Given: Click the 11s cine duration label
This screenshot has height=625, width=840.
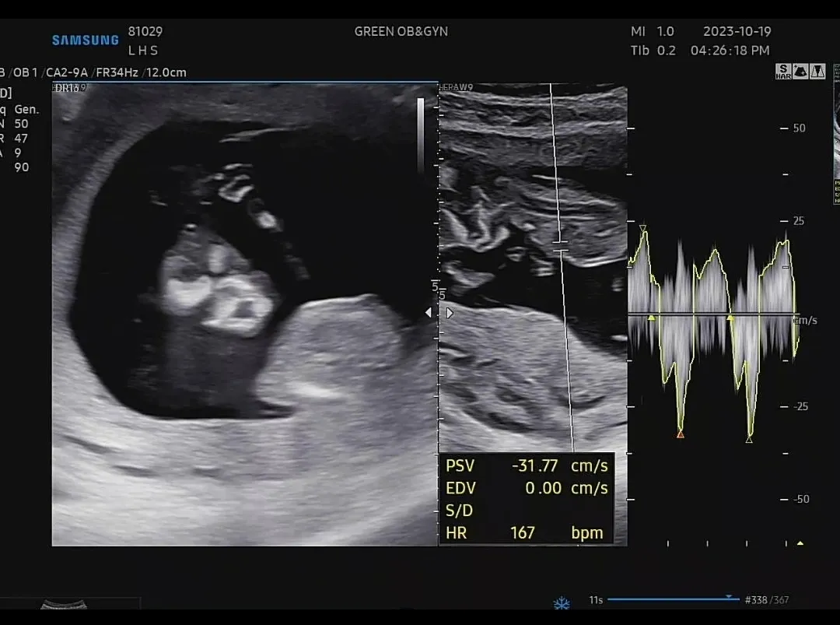Looking at the screenshot, I should point(596,600).
